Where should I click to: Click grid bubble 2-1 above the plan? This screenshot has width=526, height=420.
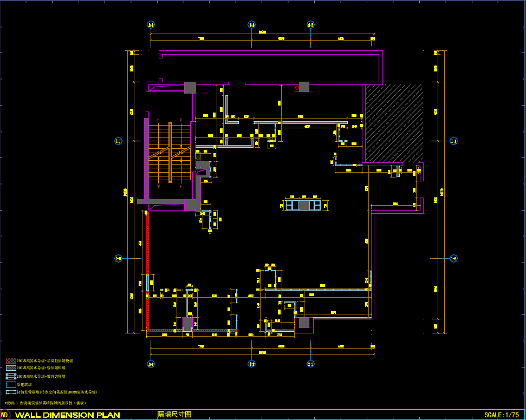tap(151, 25)
